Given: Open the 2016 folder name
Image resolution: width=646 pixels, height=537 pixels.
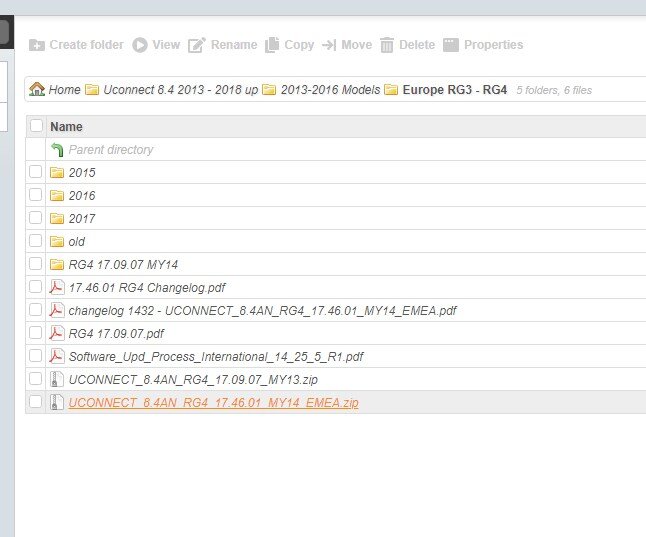Looking at the screenshot, I should click(x=82, y=195).
